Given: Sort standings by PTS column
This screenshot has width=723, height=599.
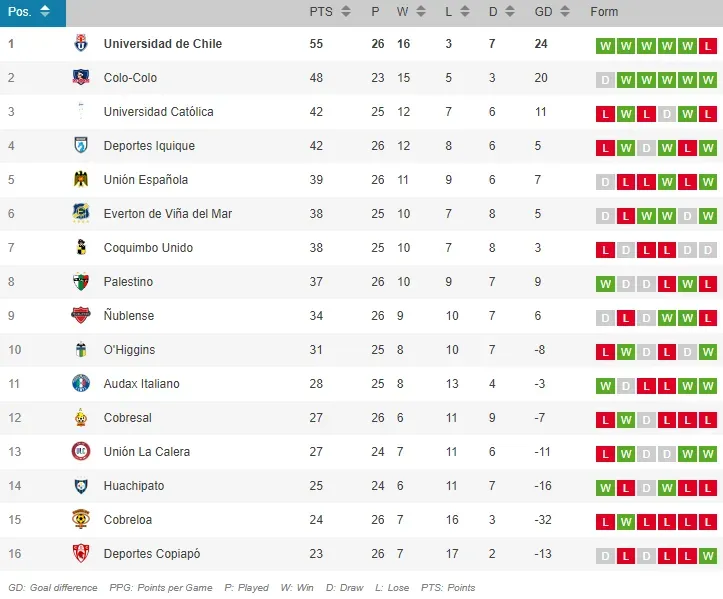Looking at the screenshot, I should coord(330,12).
